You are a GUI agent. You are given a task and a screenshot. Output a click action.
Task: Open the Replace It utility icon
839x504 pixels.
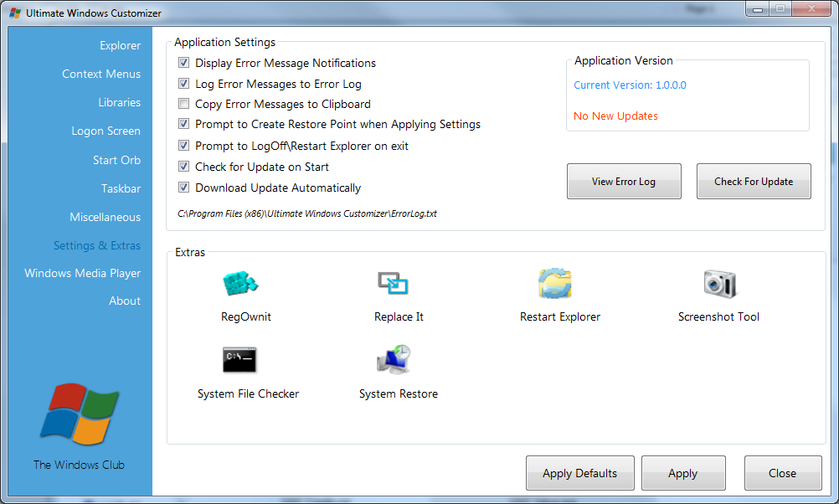coord(394,283)
